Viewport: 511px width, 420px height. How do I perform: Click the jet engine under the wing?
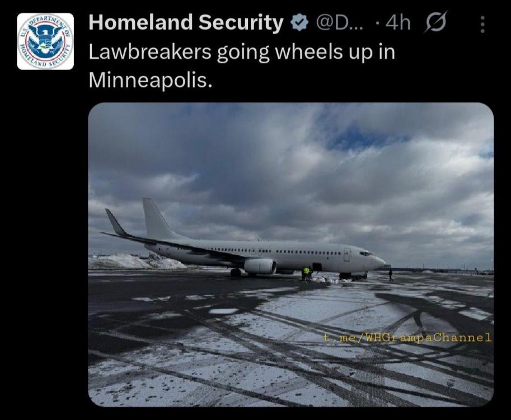click(x=260, y=266)
